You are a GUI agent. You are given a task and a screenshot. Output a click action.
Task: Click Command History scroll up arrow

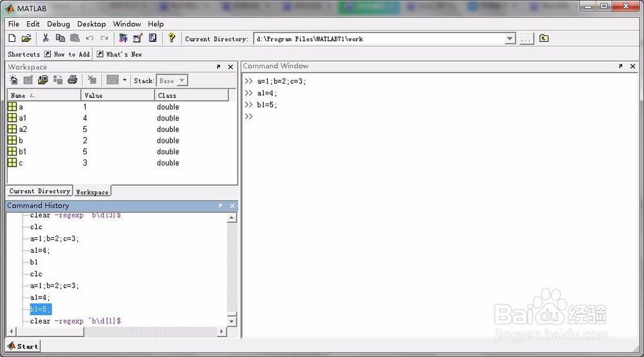tap(232, 218)
